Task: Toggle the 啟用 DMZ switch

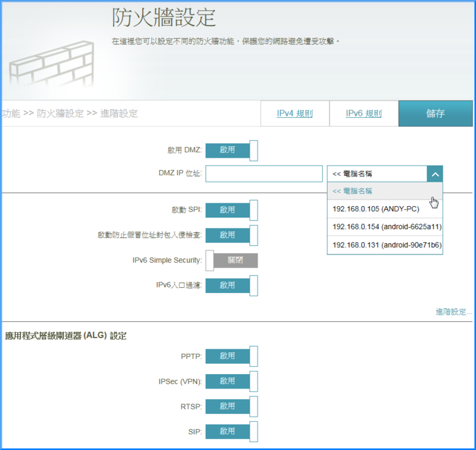Action: (x=231, y=150)
